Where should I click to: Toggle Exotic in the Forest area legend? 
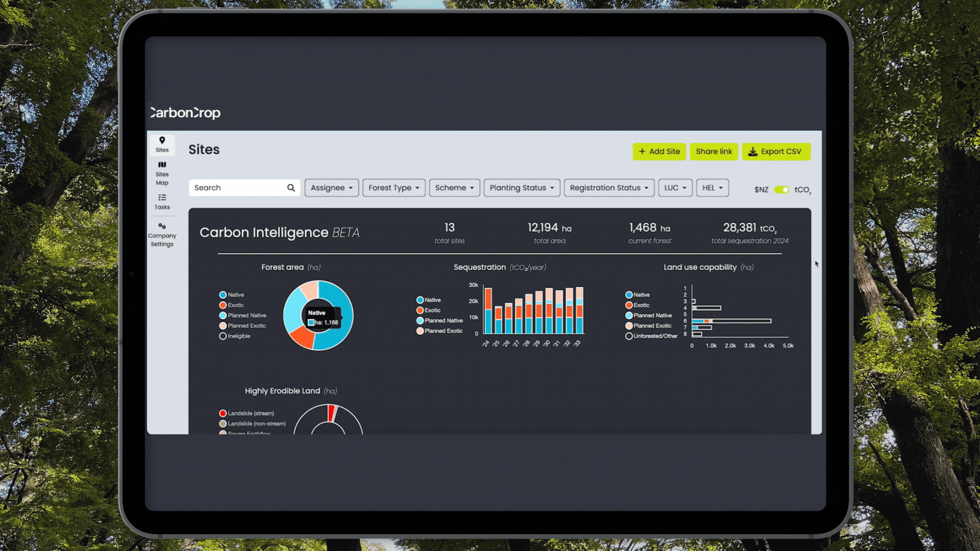tap(232, 305)
